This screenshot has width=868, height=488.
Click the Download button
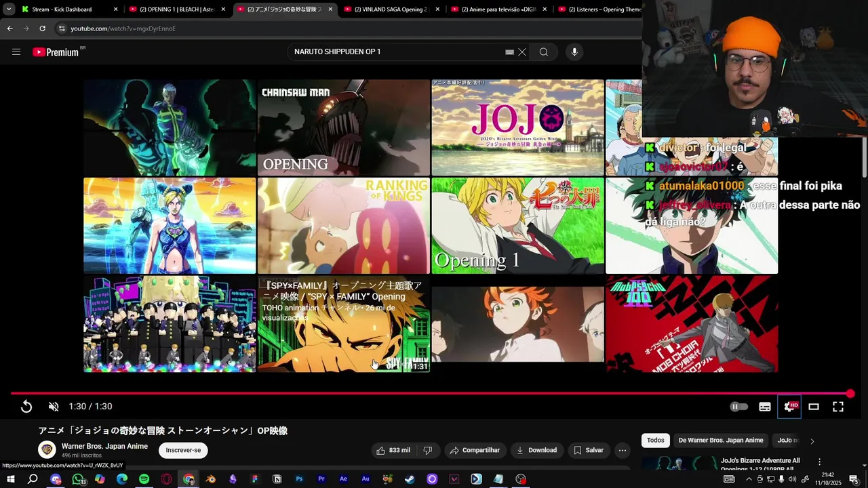tap(536, 450)
